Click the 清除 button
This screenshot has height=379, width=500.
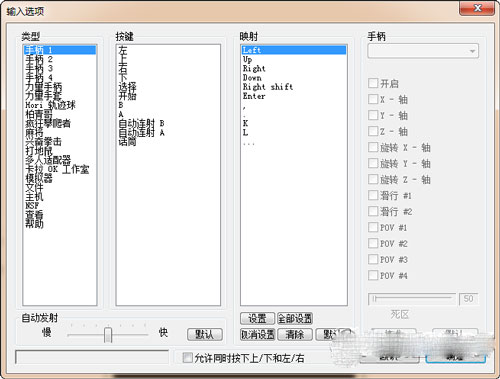[x=295, y=334]
